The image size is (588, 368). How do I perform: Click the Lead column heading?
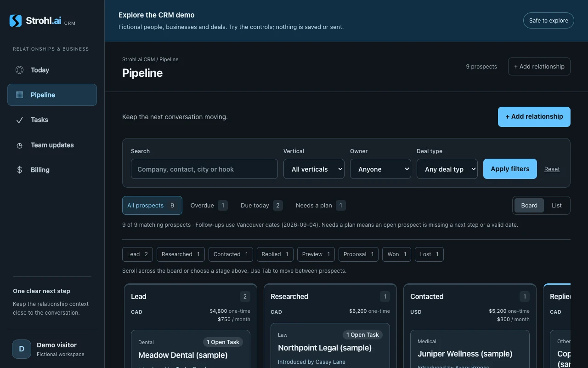[x=139, y=297]
